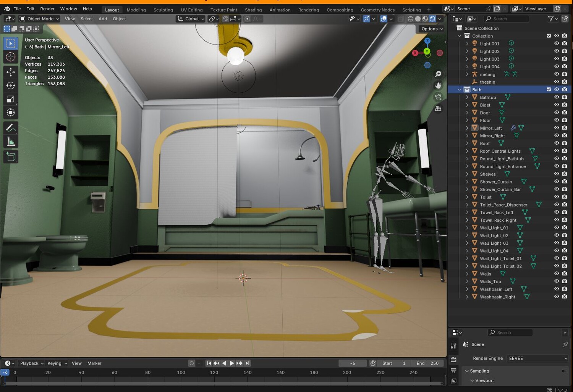
Task: Disable rendering of Washbasin_Right camera icon
Action: (564, 297)
